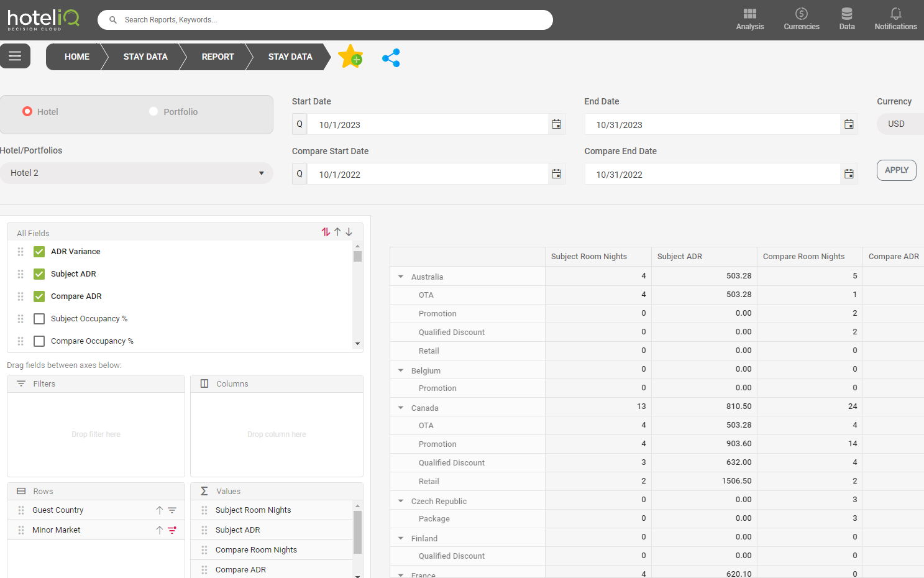Click the USD currency button

(896, 124)
